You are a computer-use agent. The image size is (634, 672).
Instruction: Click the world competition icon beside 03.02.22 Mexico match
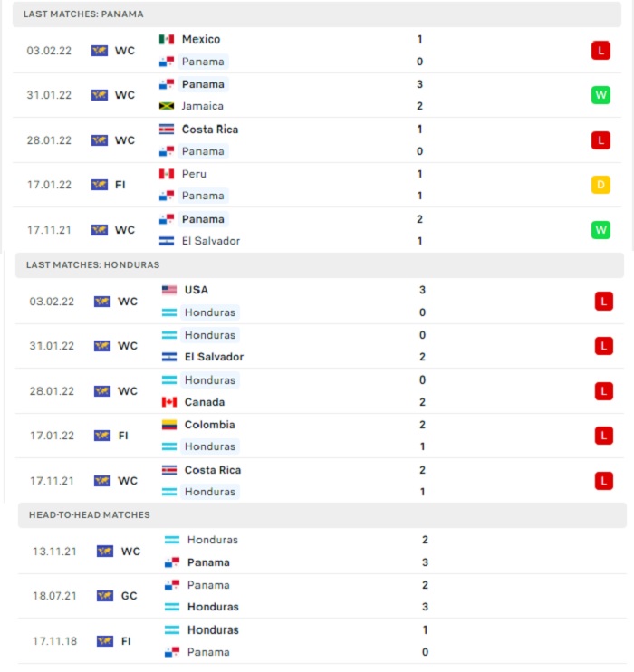pyautogui.click(x=100, y=51)
